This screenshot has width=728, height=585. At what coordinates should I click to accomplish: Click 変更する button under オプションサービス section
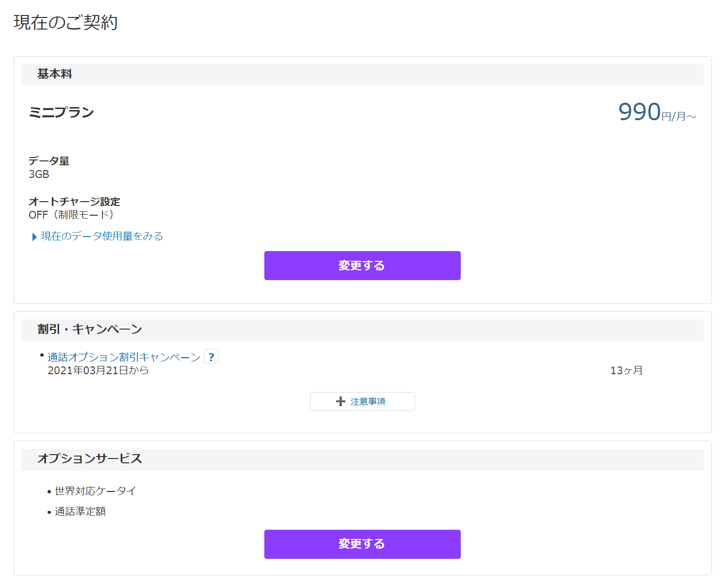tap(362, 544)
